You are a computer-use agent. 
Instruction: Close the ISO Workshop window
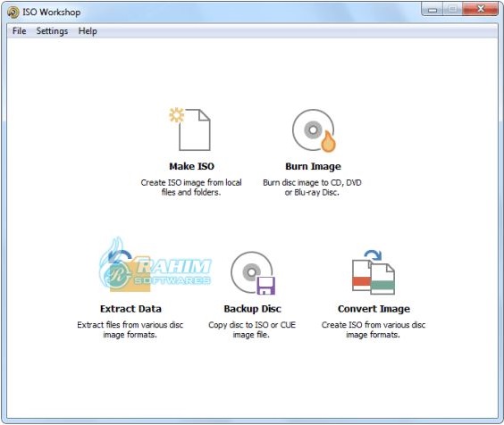[481, 9]
